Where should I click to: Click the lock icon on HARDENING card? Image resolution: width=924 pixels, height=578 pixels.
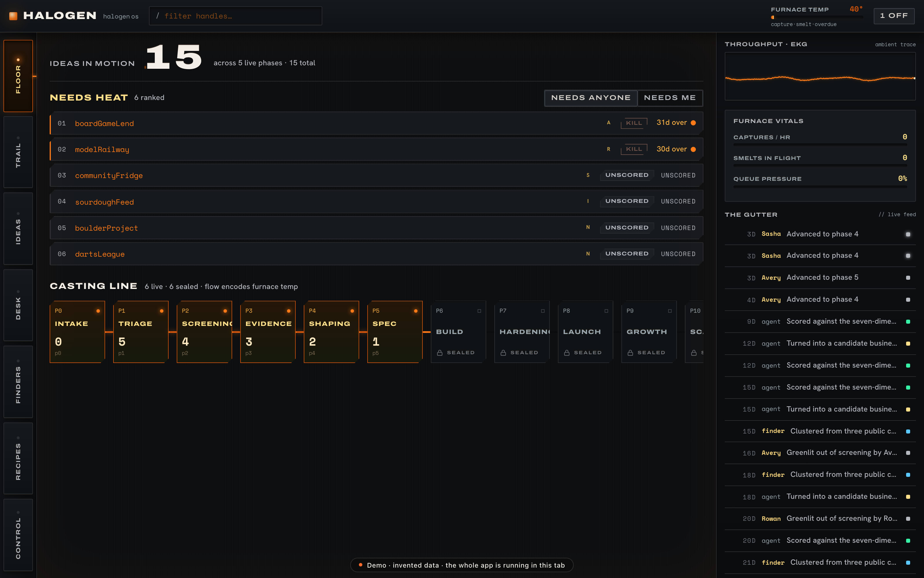coord(503,353)
